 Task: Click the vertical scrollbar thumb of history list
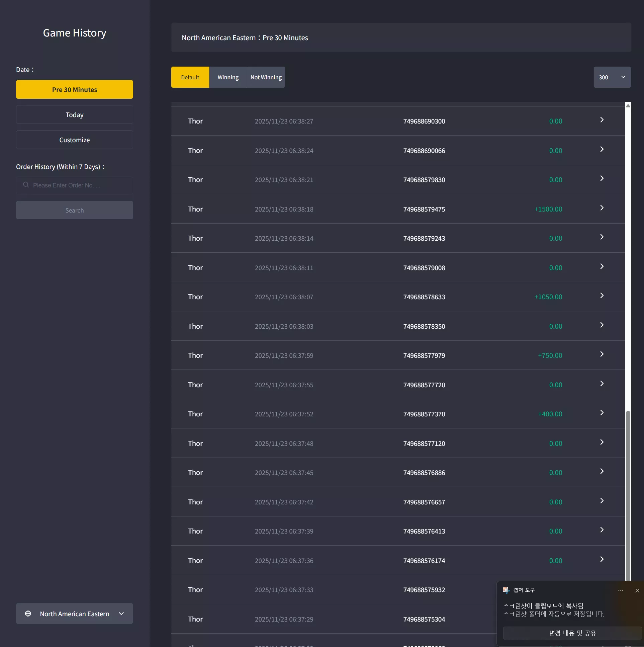click(628, 496)
